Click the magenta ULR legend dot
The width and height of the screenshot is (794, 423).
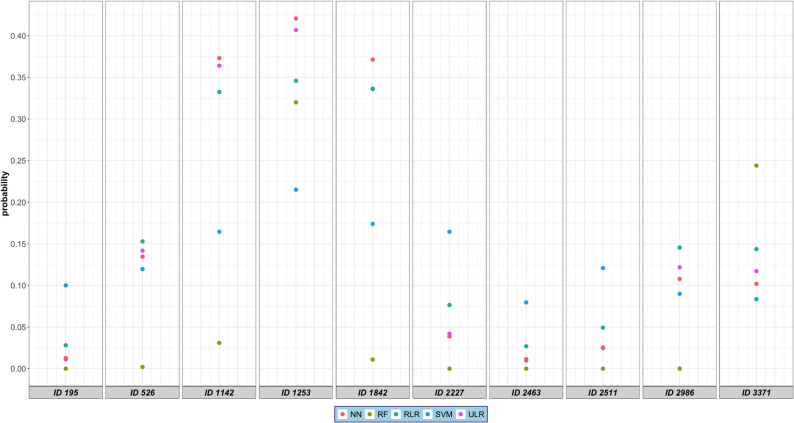[460, 414]
